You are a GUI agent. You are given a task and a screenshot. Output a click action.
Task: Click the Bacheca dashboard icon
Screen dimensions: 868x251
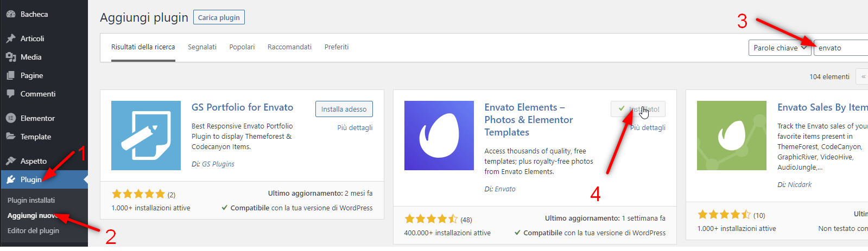pyautogui.click(x=11, y=14)
